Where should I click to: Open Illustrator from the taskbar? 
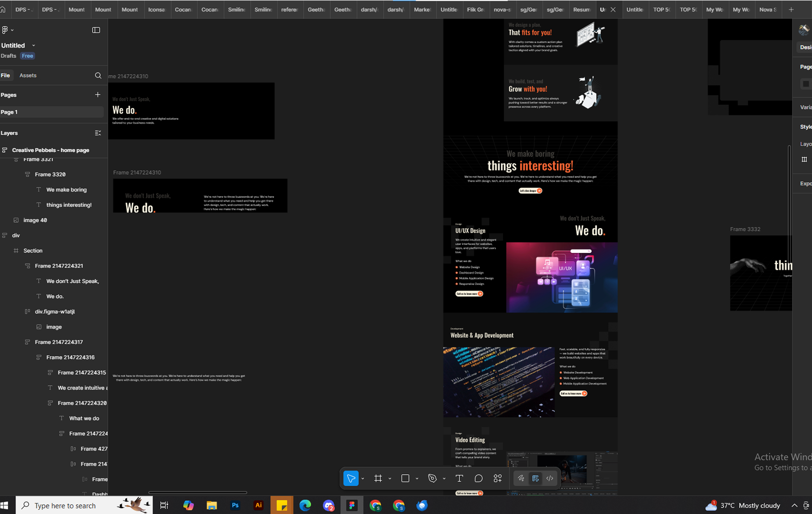(259, 505)
